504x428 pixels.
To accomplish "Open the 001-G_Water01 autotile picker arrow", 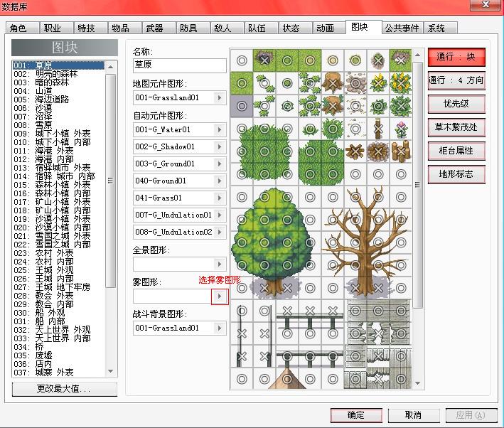I will (x=220, y=129).
